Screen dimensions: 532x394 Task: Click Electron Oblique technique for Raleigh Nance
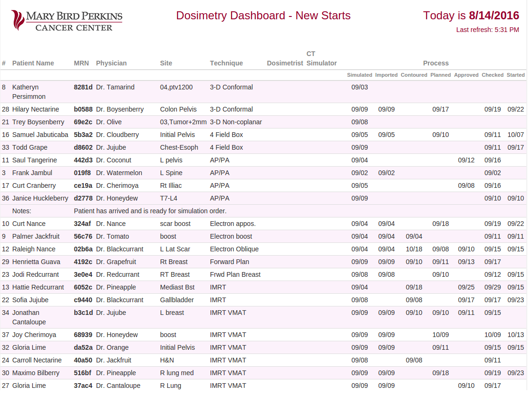(234, 249)
